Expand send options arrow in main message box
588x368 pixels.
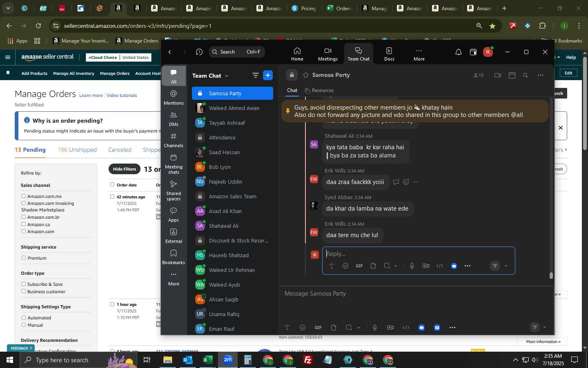[x=545, y=327]
